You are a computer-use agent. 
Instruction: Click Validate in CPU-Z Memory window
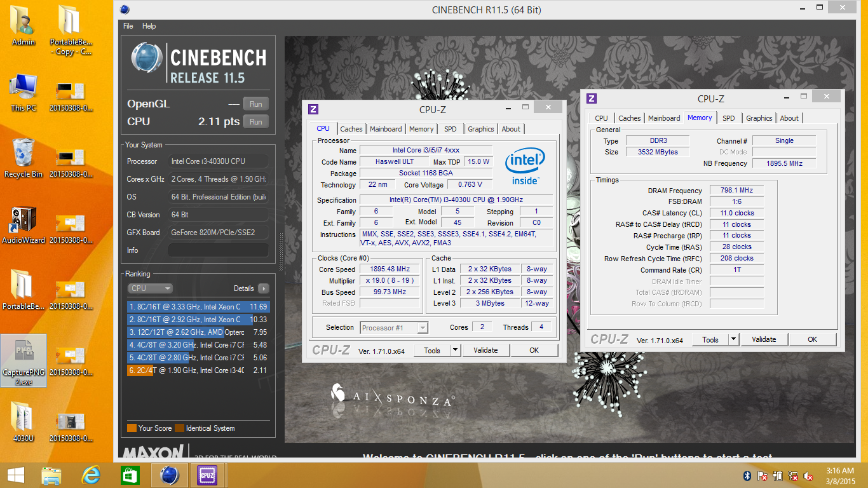(764, 339)
